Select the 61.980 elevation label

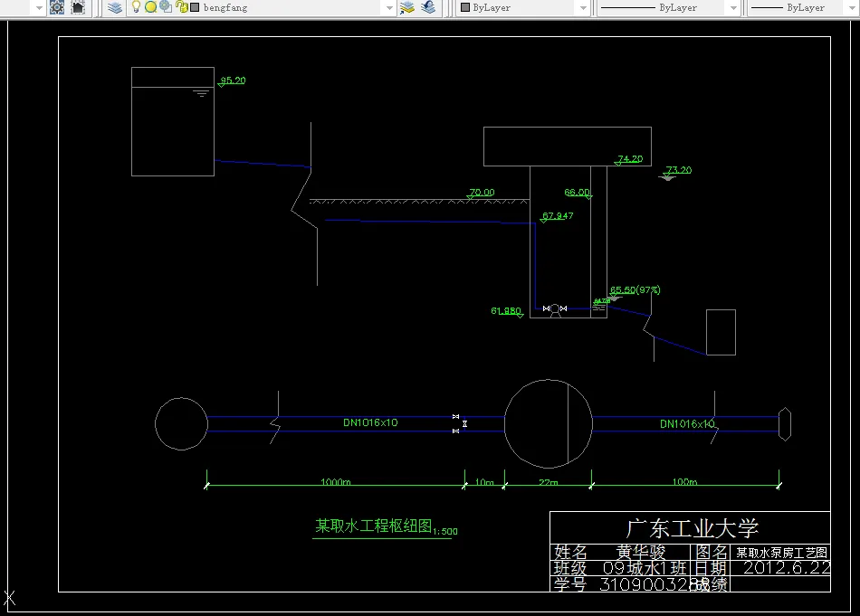point(506,311)
